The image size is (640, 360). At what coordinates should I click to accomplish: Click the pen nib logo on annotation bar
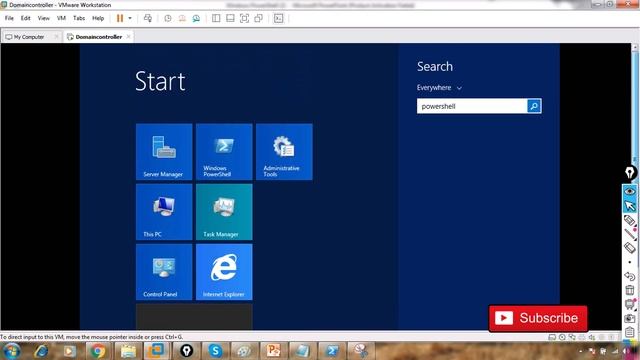(x=630, y=173)
